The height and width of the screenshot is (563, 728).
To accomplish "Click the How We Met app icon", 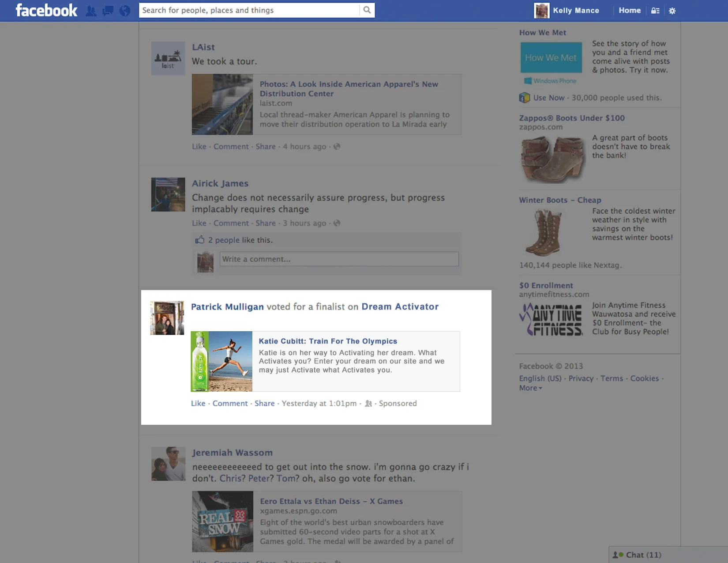I will (x=551, y=57).
